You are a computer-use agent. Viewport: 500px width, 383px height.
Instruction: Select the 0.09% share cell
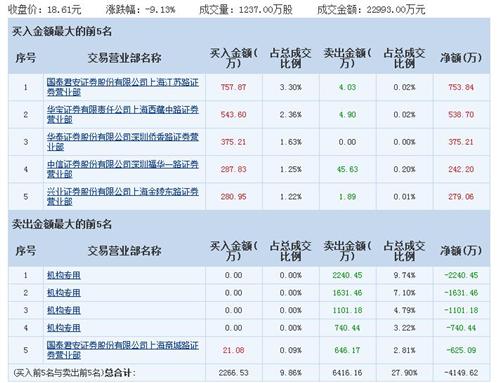pos(291,350)
